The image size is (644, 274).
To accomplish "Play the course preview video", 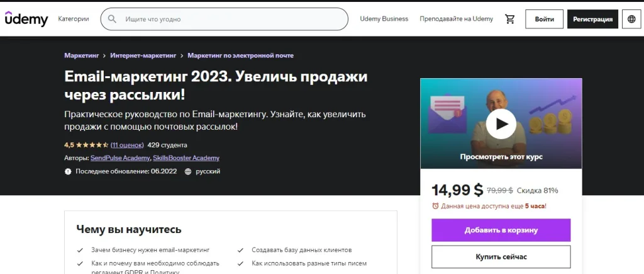I will click(501, 124).
